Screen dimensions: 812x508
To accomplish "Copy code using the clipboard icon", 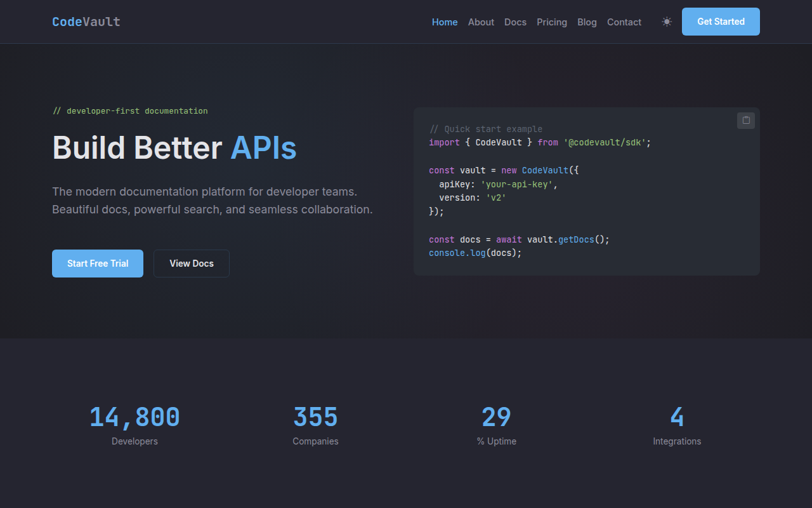I will tap(746, 121).
